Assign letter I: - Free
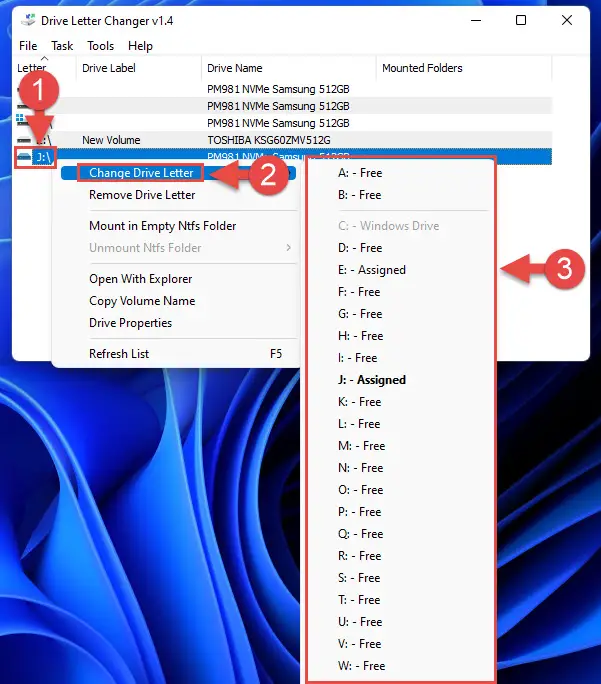The height and width of the screenshot is (684, 601). tap(357, 358)
